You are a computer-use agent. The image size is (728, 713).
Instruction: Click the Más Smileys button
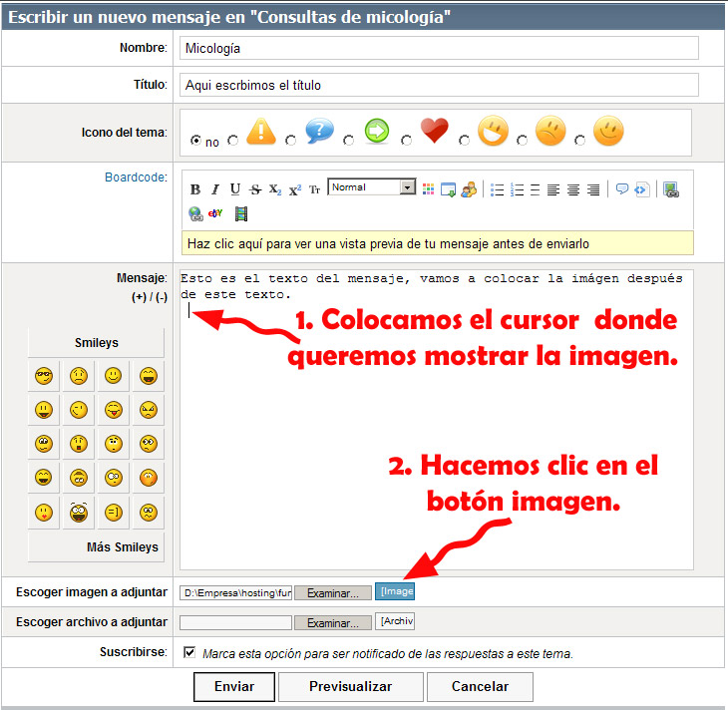click(x=124, y=547)
